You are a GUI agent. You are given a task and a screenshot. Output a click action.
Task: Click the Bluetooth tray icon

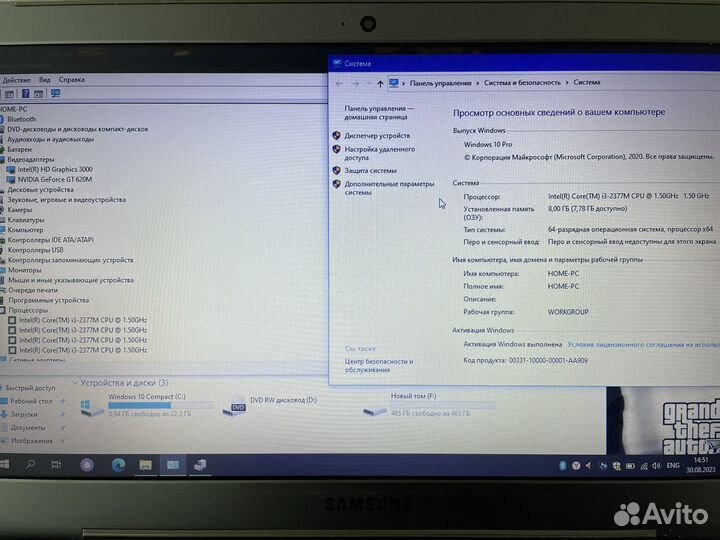[x=562, y=466]
